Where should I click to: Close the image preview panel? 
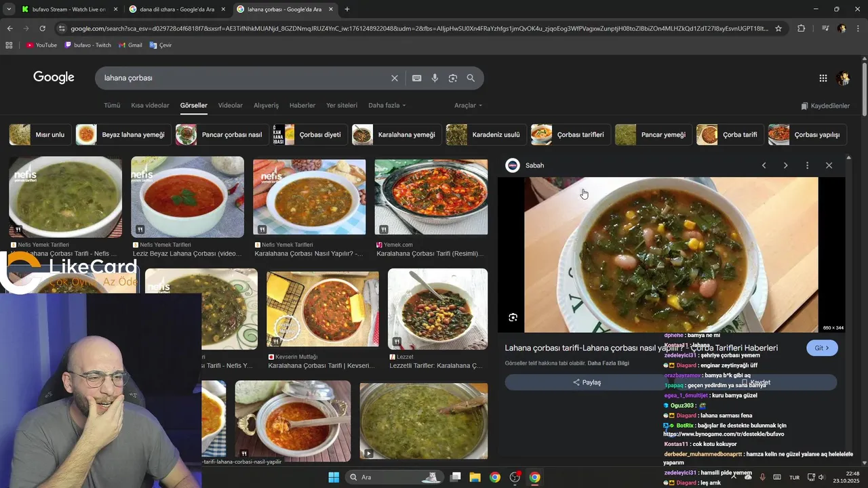click(829, 165)
